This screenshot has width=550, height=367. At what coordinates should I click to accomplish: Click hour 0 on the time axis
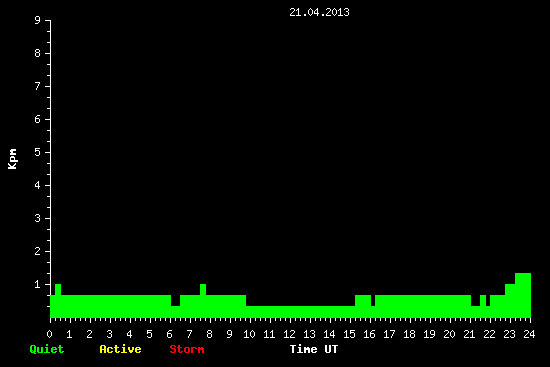coord(49,334)
